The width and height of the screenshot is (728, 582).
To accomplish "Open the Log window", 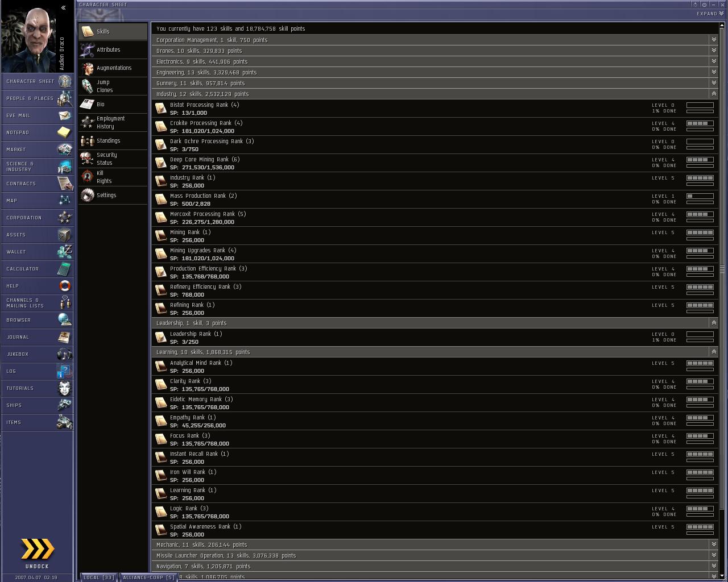I will (x=37, y=371).
